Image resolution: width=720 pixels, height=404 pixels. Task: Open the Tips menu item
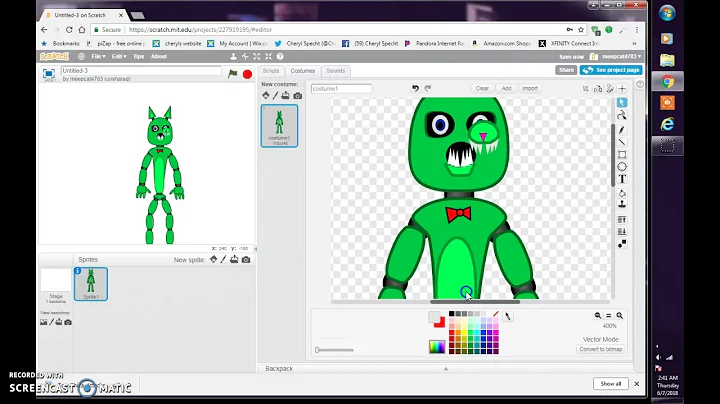coord(138,56)
